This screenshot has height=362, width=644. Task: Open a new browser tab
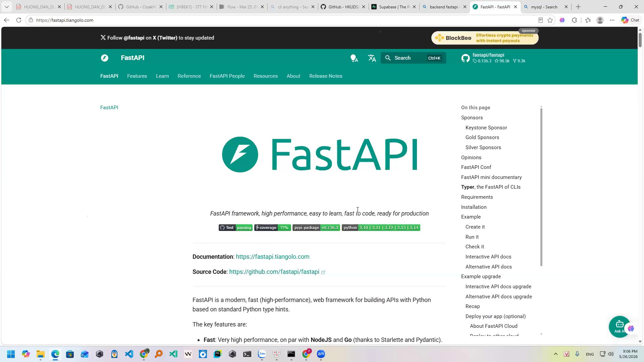(x=578, y=7)
